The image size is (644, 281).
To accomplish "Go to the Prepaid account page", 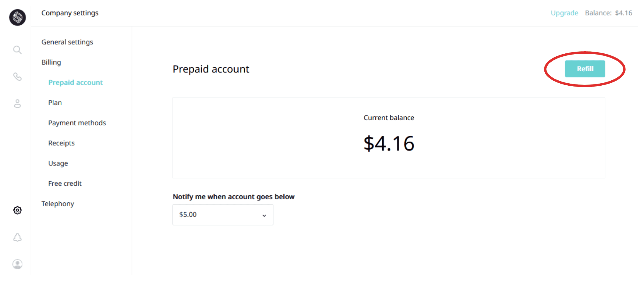I will (76, 82).
